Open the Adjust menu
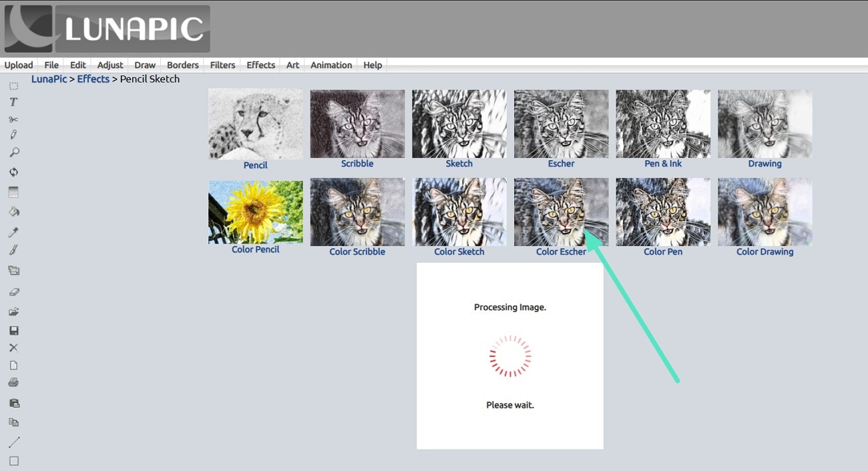 pyautogui.click(x=110, y=65)
